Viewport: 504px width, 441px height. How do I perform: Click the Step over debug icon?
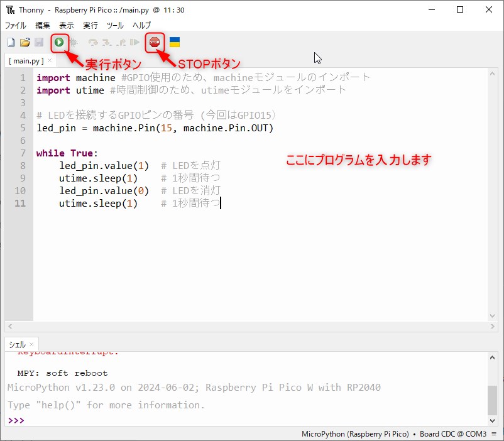[93, 42]
